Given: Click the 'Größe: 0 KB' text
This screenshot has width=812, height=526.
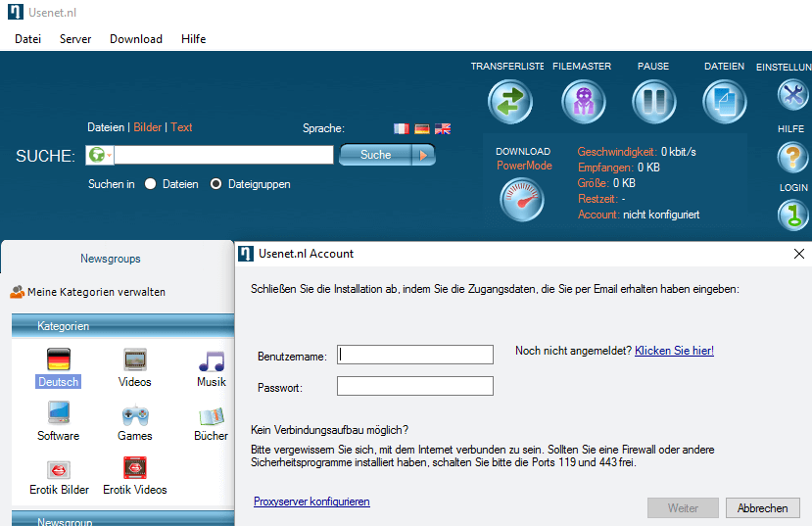Looking at the screenshot, I should pos(606,183).
